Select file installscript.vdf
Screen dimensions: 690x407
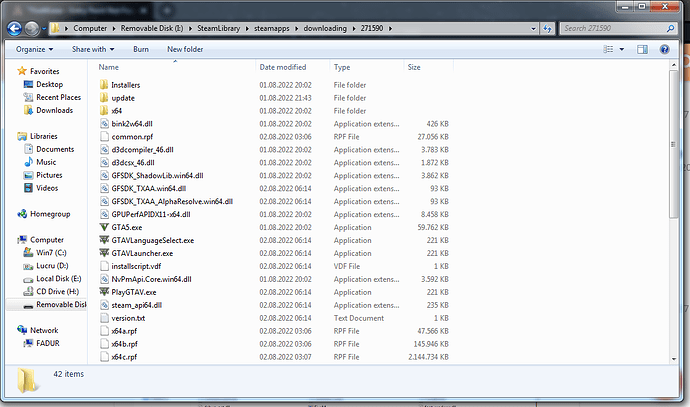tap(136, 266)
